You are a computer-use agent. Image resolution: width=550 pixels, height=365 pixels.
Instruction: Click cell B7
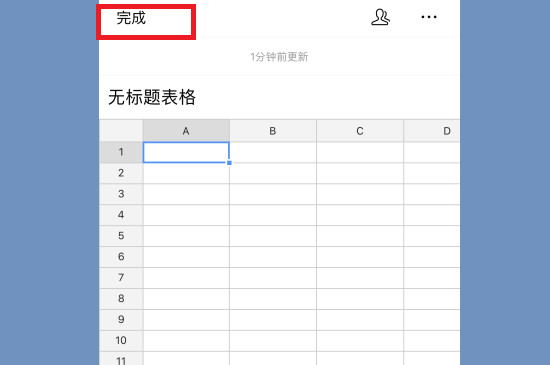273,278
